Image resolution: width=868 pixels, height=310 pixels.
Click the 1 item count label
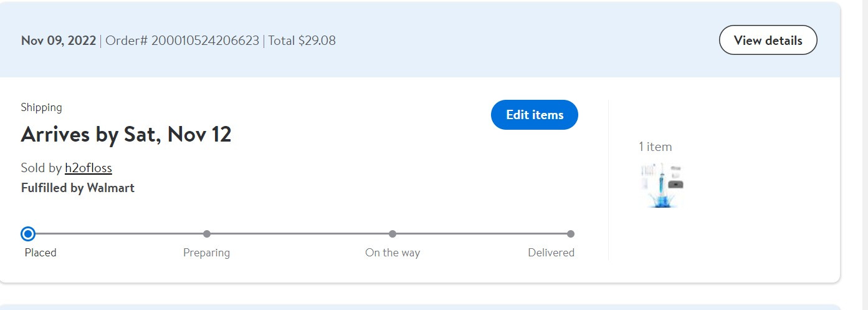(x=656, y=147)
